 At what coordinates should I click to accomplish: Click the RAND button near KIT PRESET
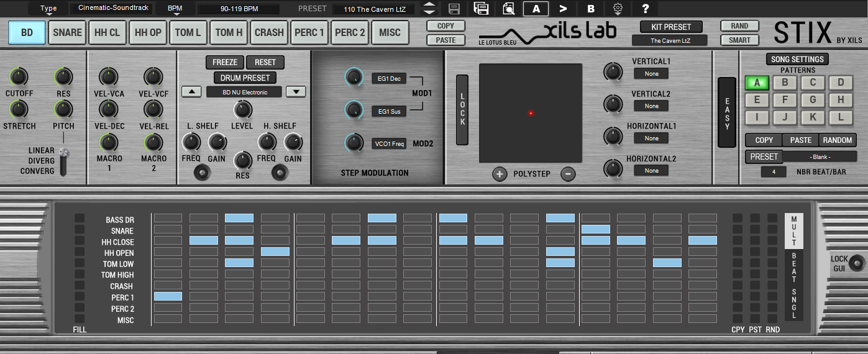[739, 26]
